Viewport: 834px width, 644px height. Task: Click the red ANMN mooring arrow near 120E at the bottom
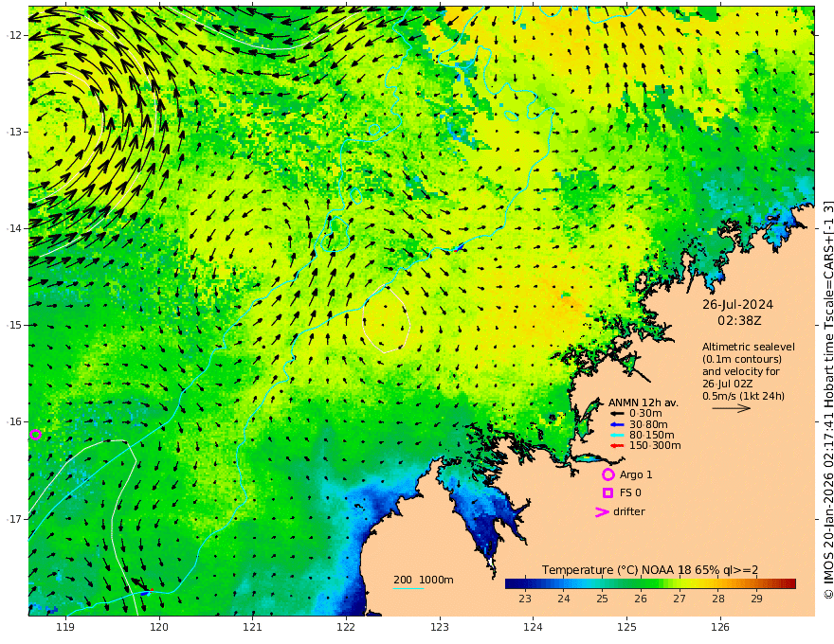click(151, 590)
